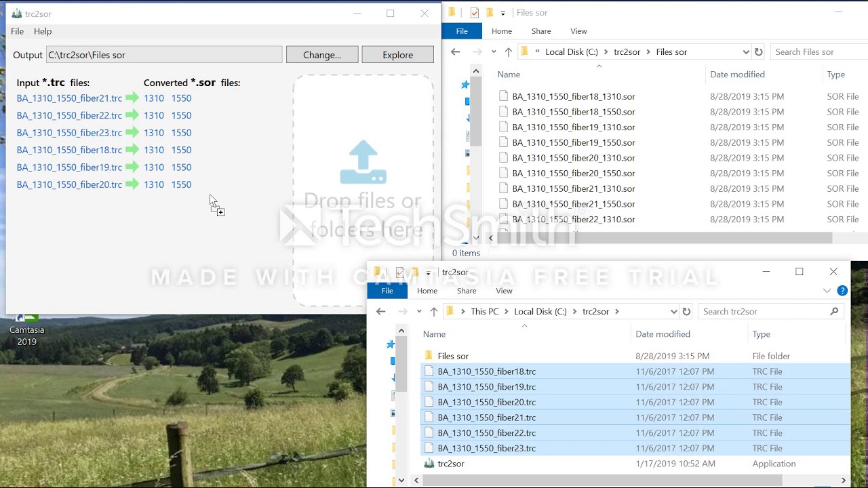Click file icon of BA_1310_1550_fiber18_1550.sor
This screenshot has width=868, height=488.
click(x=503, y=112)
